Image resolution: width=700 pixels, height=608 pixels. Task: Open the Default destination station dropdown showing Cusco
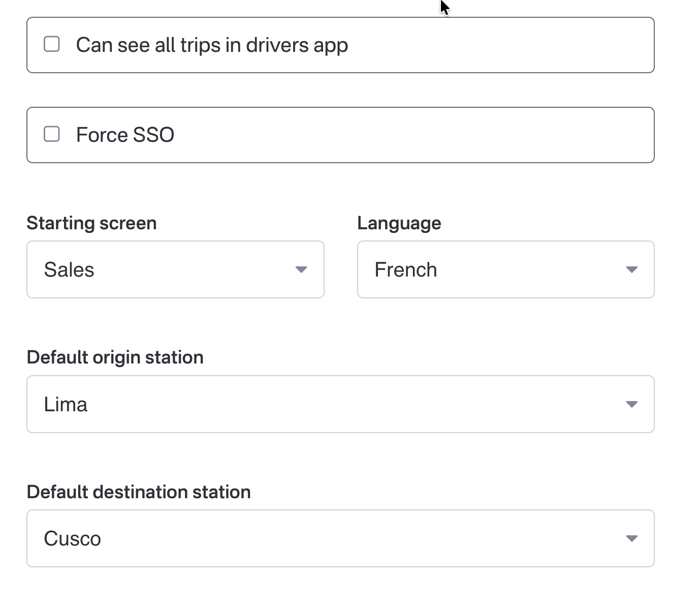click(x=340, y=538)
